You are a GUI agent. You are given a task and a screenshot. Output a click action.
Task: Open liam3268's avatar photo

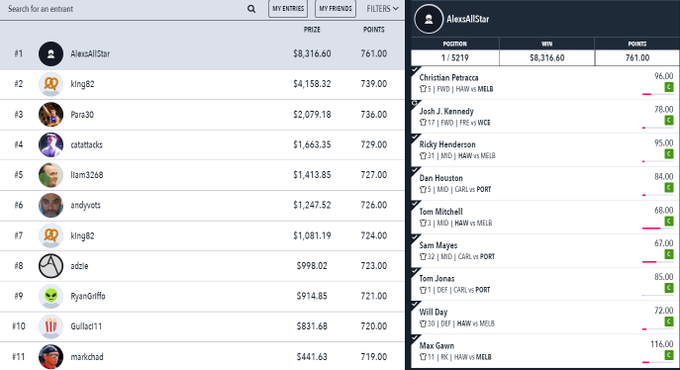51,175
